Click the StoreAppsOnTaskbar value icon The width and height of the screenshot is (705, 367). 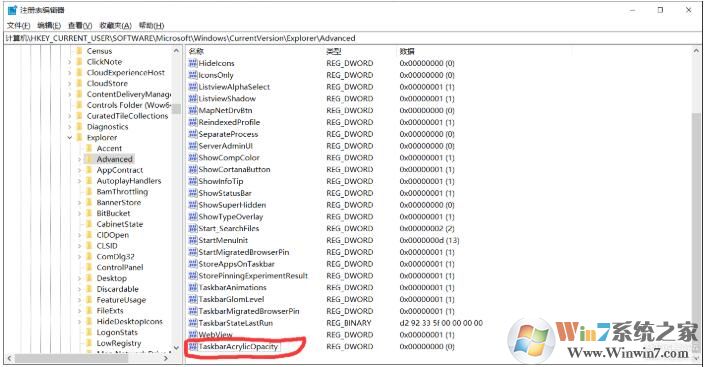coord(193,264)
